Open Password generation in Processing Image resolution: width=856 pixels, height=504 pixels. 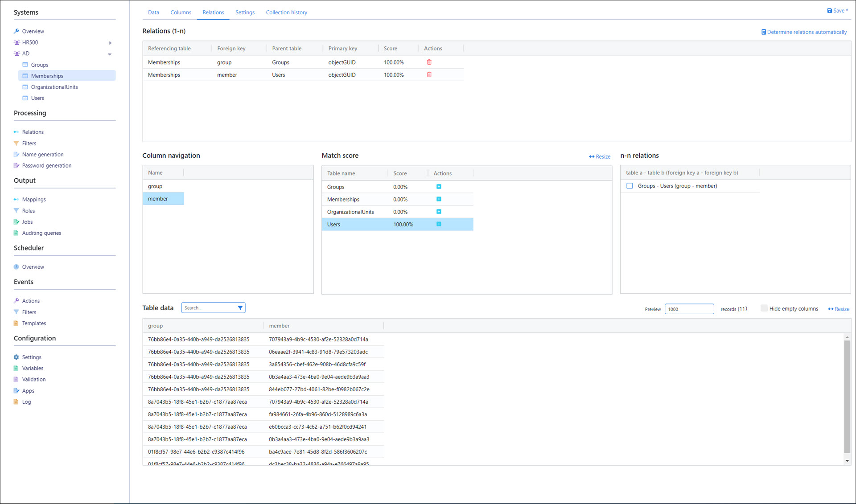tap(46, 166)
